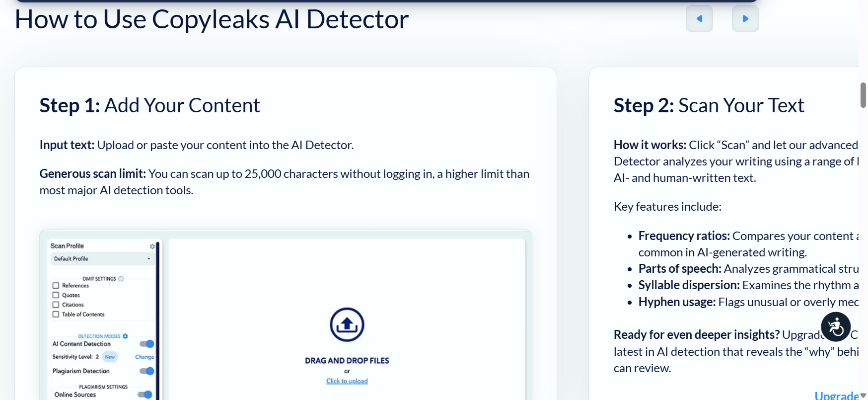Open the accessibility widget icon
Image resolution: width=868 pixels, height=400 pixels.
tap(836, 327)
